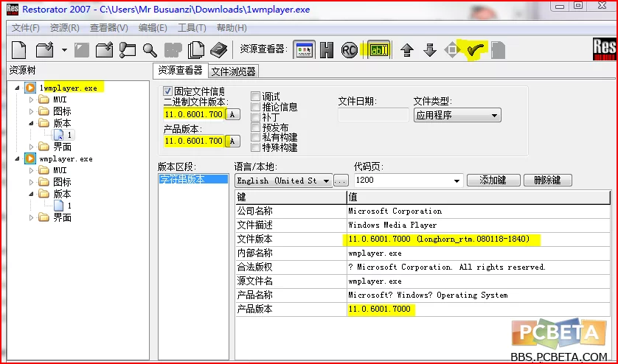Switch to RC viewer icon
This screenshot has height=364, width=618.
tap(350, 50)
